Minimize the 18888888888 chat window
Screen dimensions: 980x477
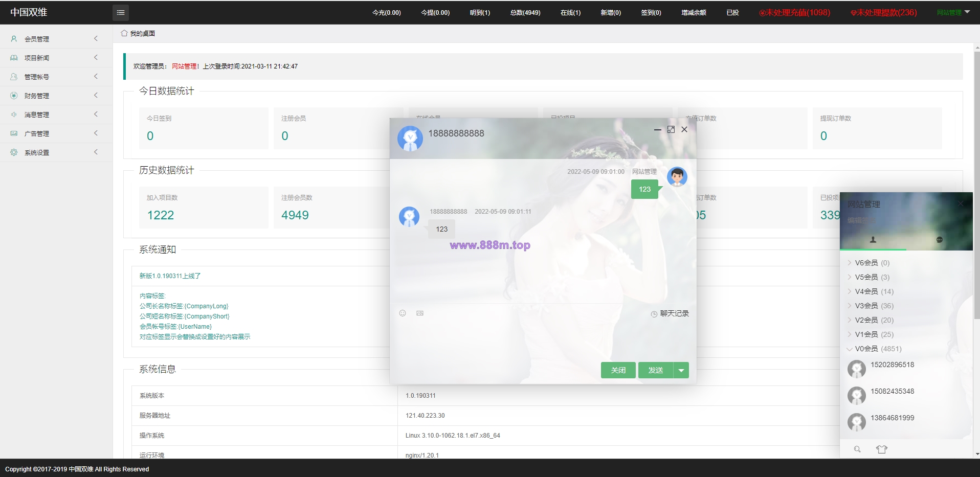658,130
